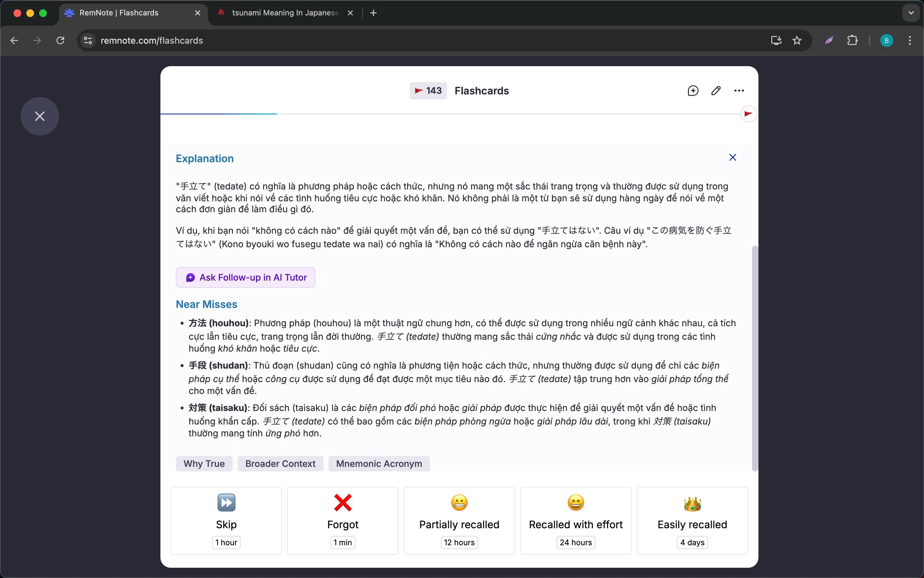The image size is (924, 578).
Task: Click the 手段 (shudan) term
Action: [x=218, y=365]
